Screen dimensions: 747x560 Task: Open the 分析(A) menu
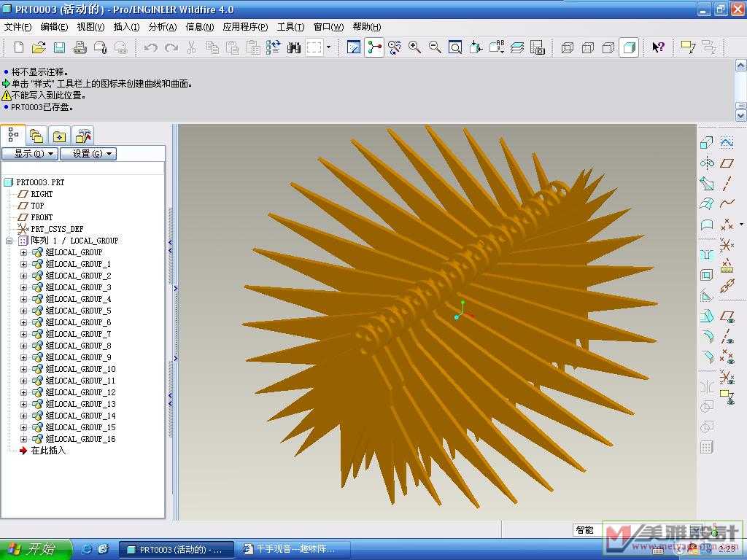coord(163,27)
